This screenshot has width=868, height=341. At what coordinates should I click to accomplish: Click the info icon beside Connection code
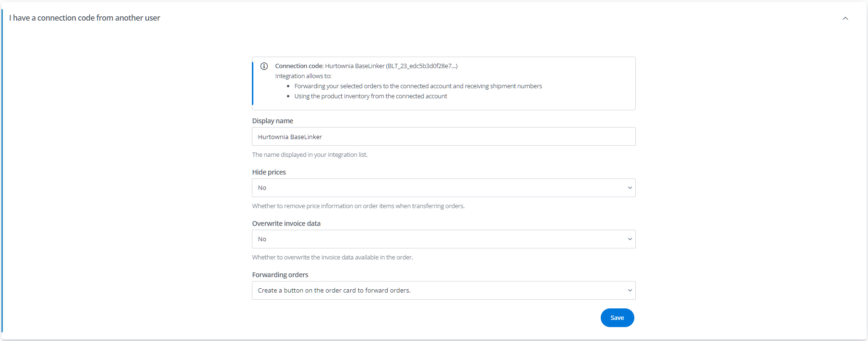(x=264, y=66)
